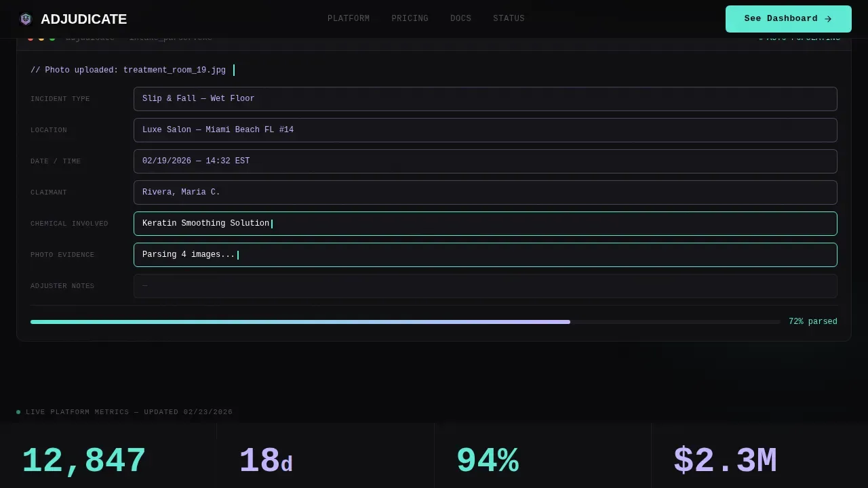Click the Live Platform Metrics heading
The image size is (868, 488).
129,412
